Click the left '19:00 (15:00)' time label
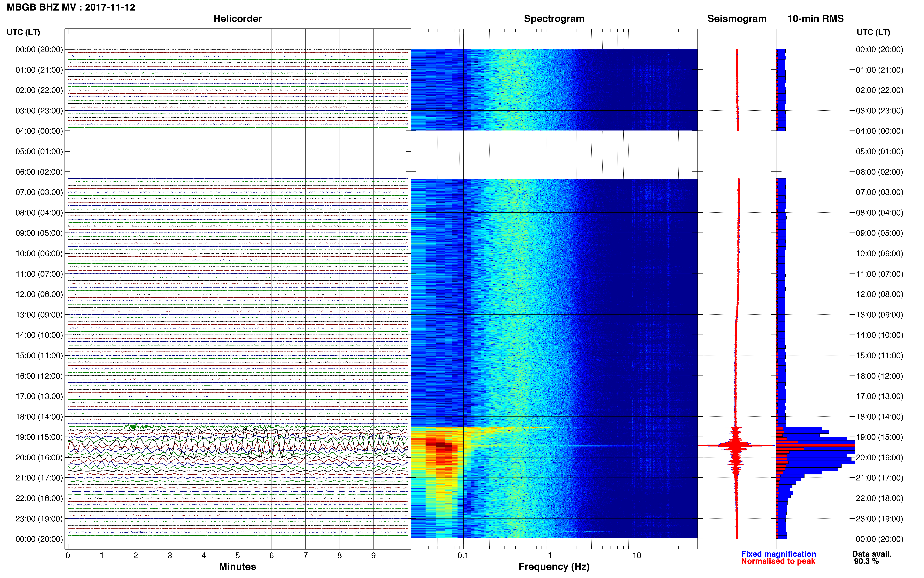The height and width of the screenshot is (578, 924). coord(39,437)
